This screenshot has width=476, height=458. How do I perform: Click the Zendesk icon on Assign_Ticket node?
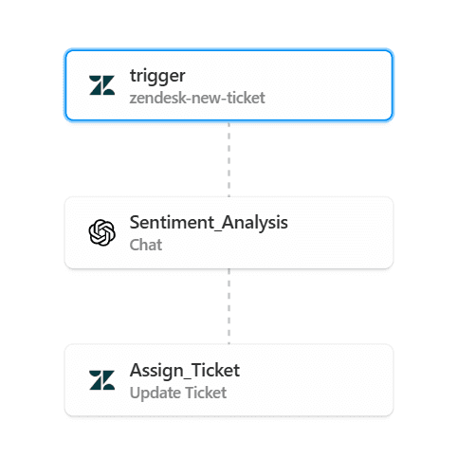pos(101,380)
